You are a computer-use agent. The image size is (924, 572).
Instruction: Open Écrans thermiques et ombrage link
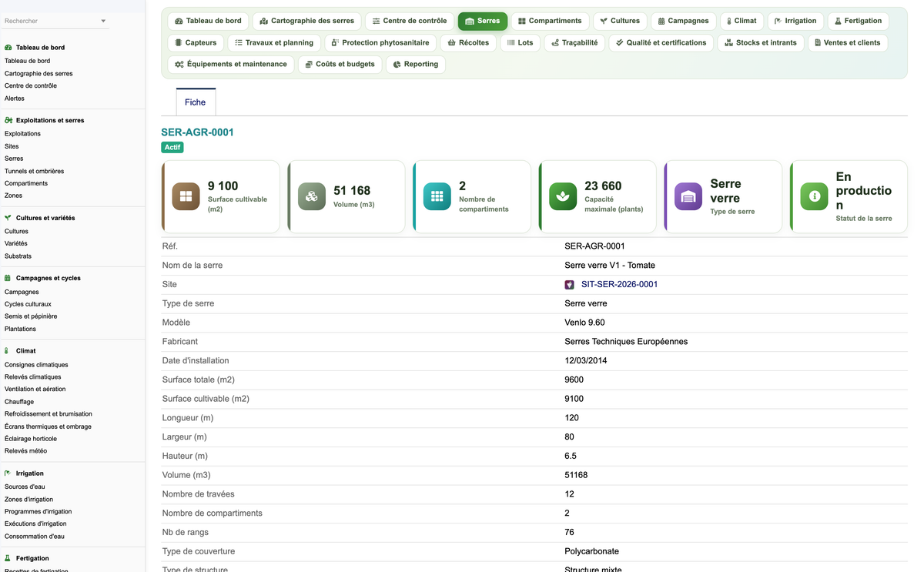[x=48, y=426]
